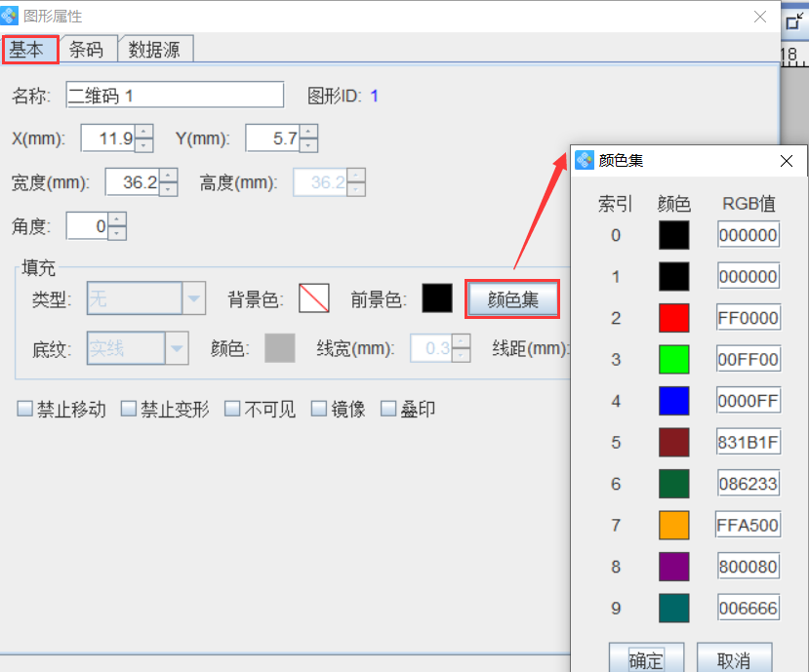The height and width of the screenshot is (672, 809).
Task: Click the 角度 stepper up arrow
Action: 117,220
